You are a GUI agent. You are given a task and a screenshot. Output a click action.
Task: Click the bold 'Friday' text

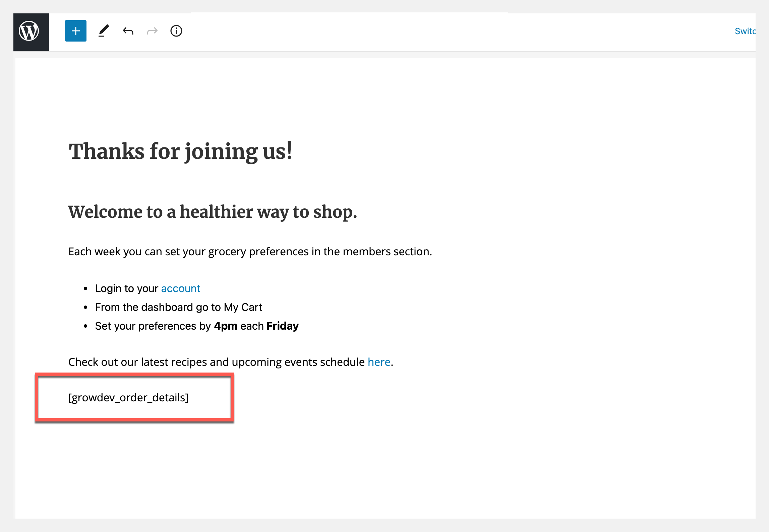282,326
